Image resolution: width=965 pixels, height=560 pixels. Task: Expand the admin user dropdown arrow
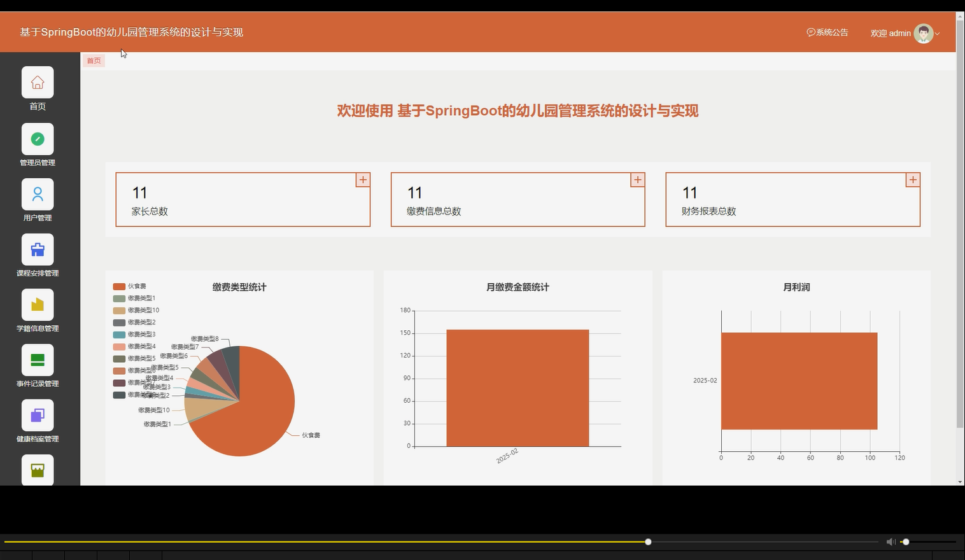coord(937,34)
